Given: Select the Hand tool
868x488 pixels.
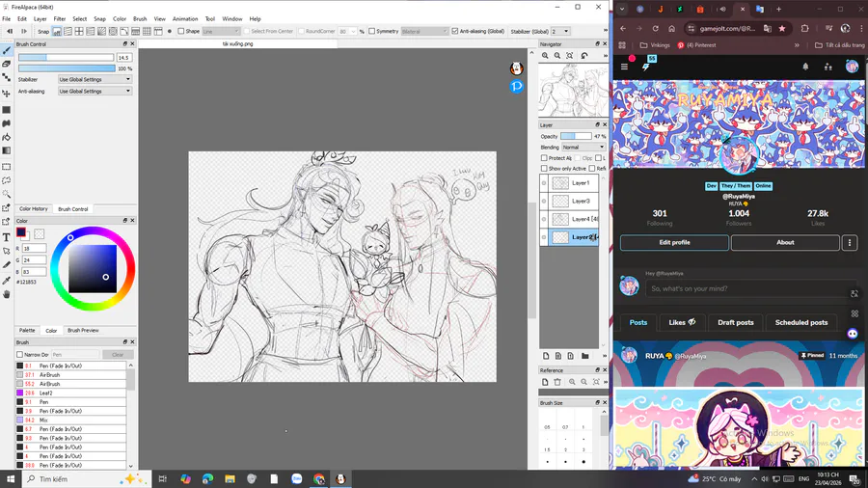Looking at the screenshot, I should click(6, 294).
